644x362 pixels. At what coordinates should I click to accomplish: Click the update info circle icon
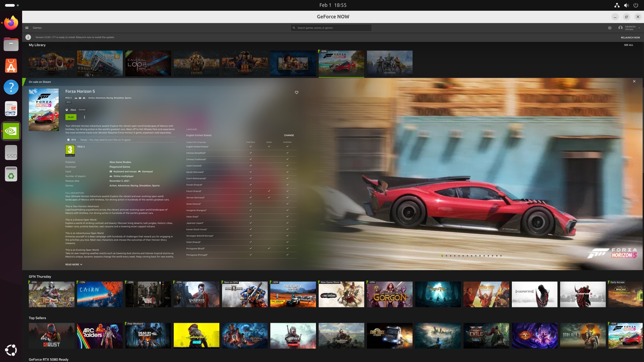[28, 37]
